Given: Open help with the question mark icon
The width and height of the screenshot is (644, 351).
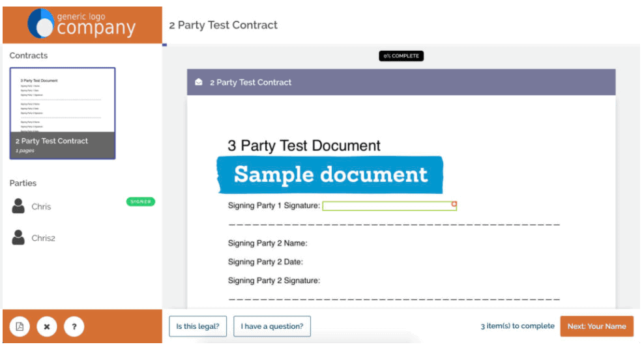Looking at the screenshot, I should tap(74, 327).
